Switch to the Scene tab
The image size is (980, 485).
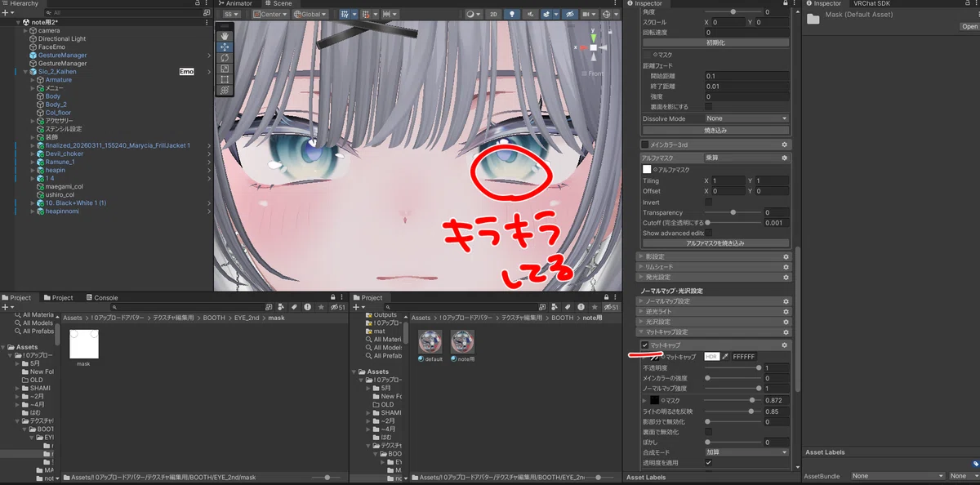(278, 3)
